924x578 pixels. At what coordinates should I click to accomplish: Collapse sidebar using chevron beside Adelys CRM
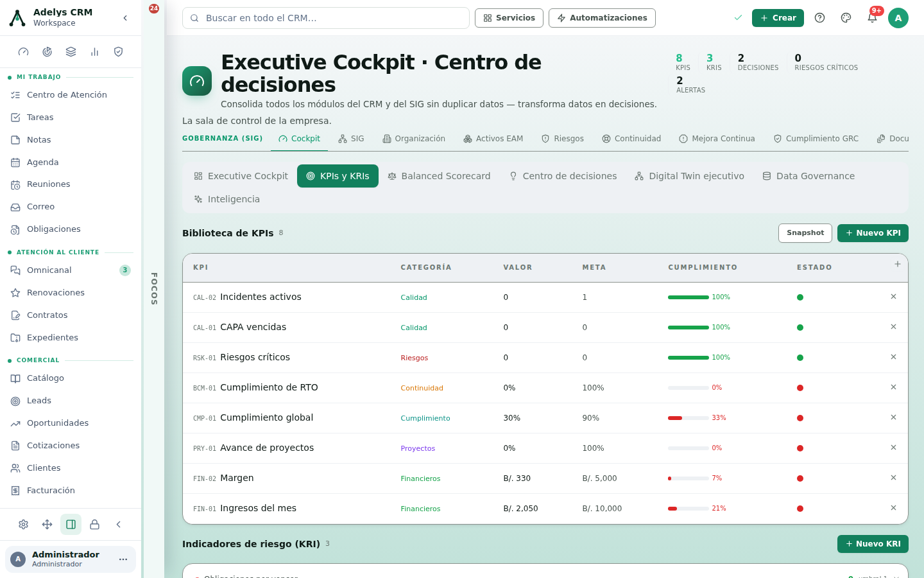point(125,18)
